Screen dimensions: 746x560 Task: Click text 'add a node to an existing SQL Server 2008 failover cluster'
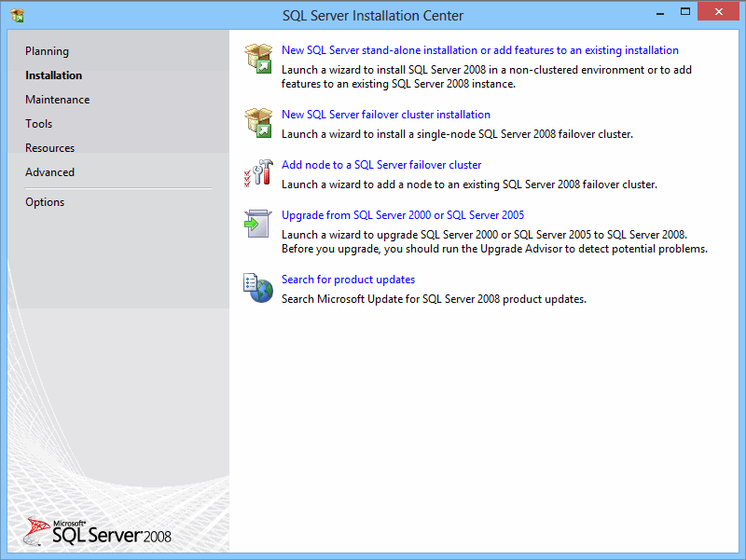[516, 184]
